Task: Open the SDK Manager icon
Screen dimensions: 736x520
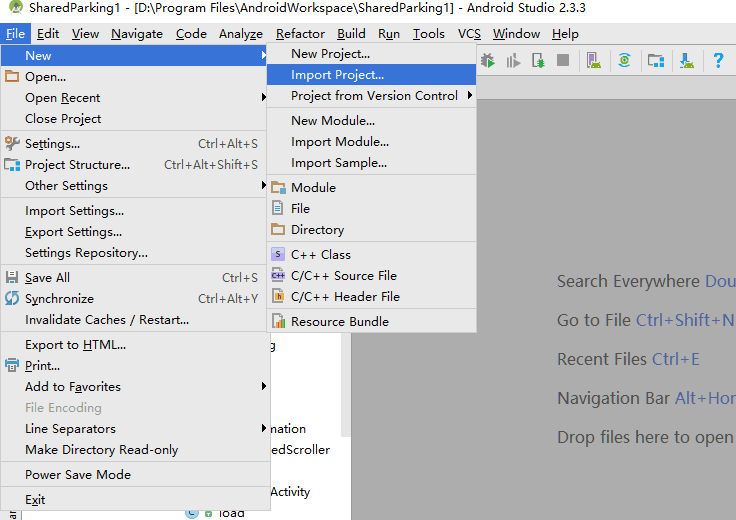Action: [x=686, y=61]
